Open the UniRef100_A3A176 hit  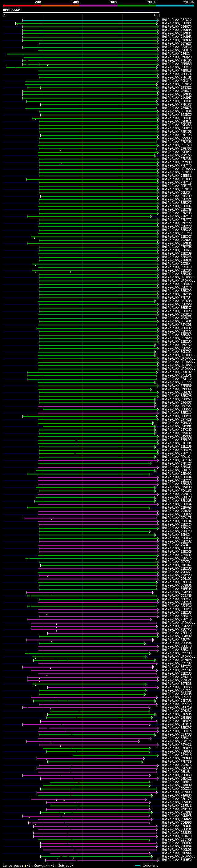click(177, 799)
